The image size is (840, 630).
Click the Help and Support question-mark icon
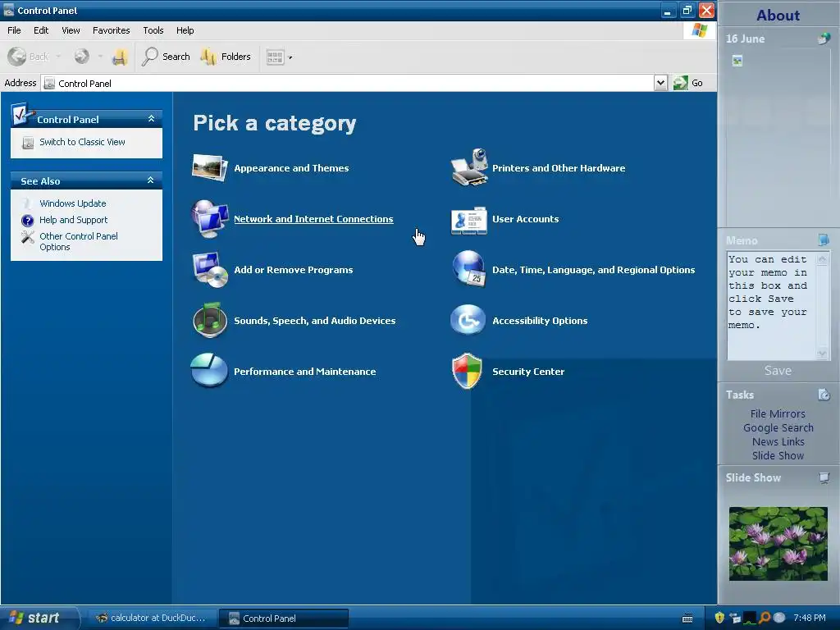[27, 220]
